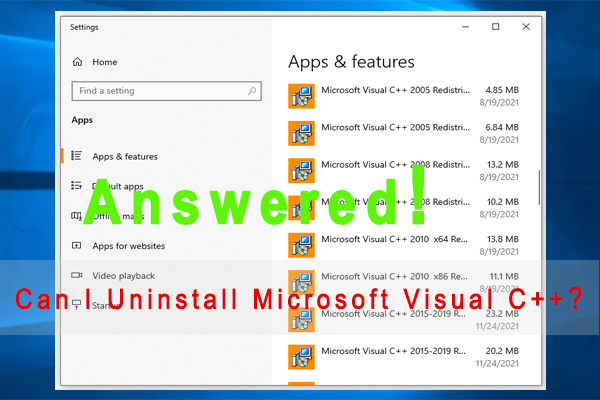Open Video playback section
This screenshot has width=600, height=400.
[x=123, y=276]
